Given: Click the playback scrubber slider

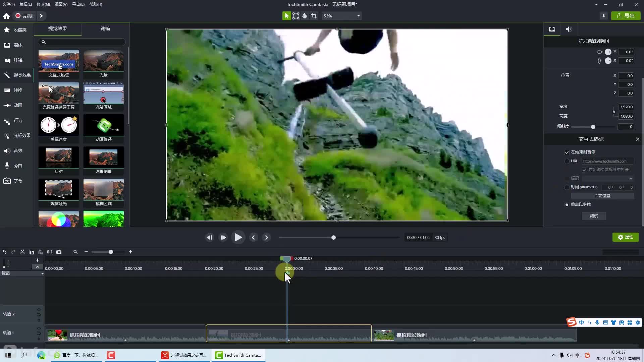Looking at the screenshot, I should pyautogui.click(x=339, y=238).
